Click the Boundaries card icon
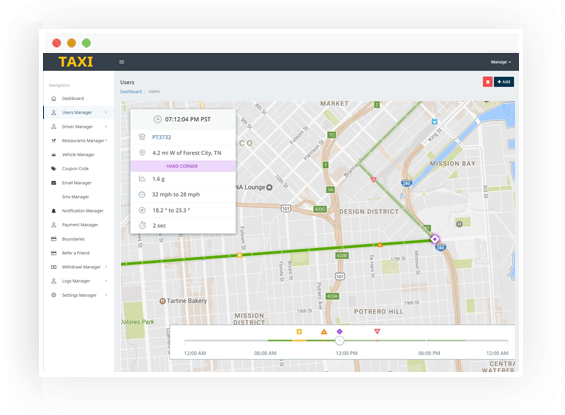 pyautogui.click(x=54, y=239)
